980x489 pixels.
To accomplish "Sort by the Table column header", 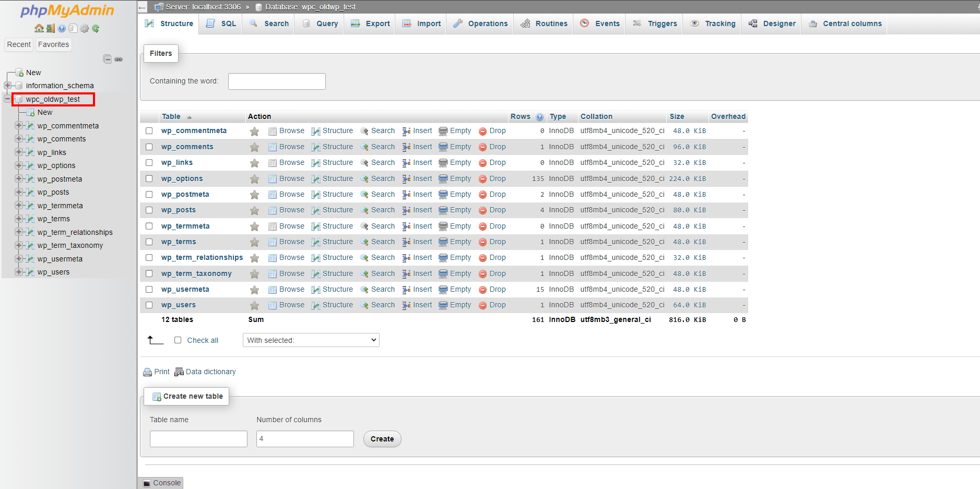I will tap(171, 116).
